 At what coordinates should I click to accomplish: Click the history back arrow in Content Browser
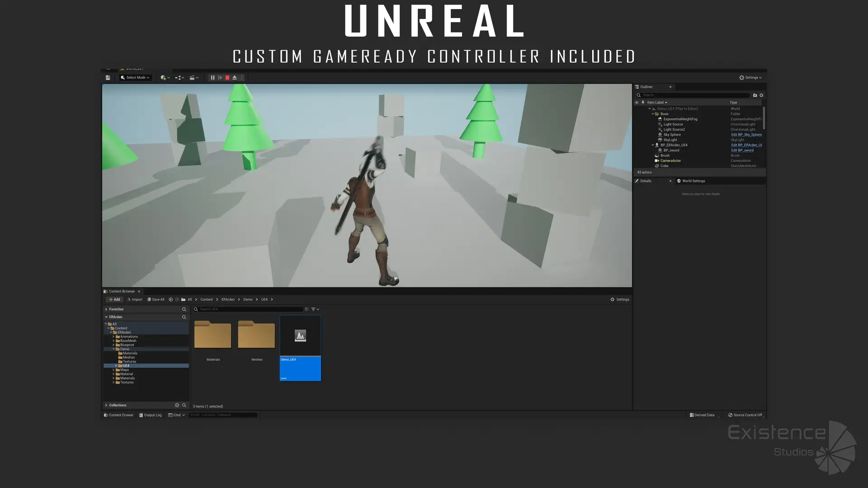point(170,300)
